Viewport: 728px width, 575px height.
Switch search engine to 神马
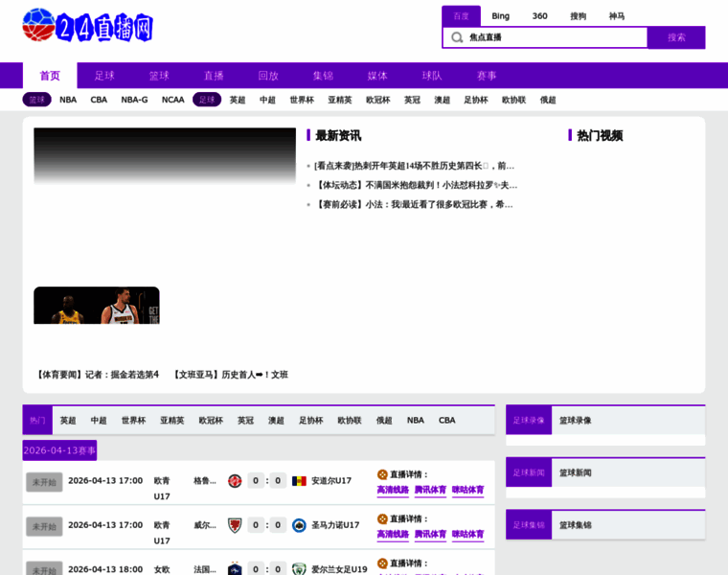(617, 15)
